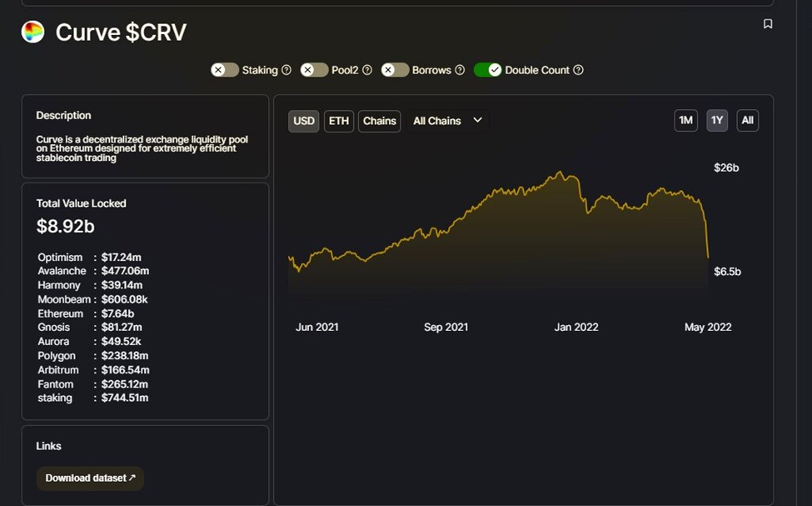This screenshot has height=506, width=812.
Task: Bookmark Curve with the bookmark icon
Action: click(768, 24)
